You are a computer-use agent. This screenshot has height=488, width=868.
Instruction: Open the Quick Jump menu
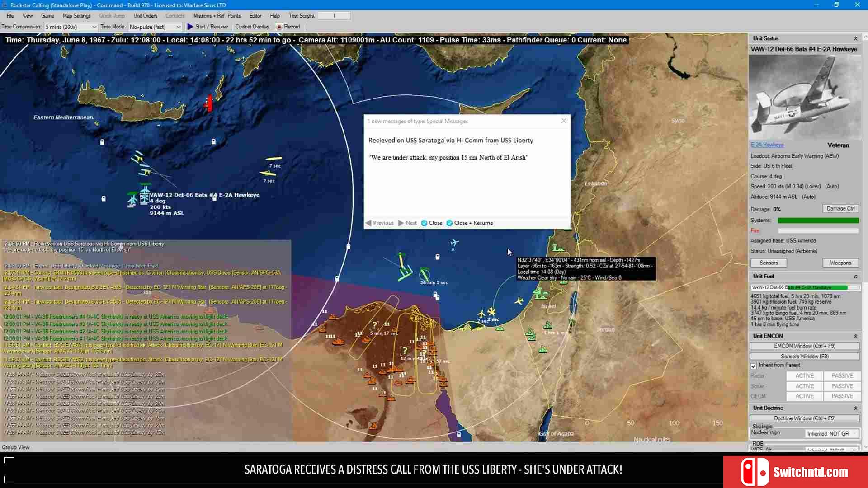(x=112, y=15)
